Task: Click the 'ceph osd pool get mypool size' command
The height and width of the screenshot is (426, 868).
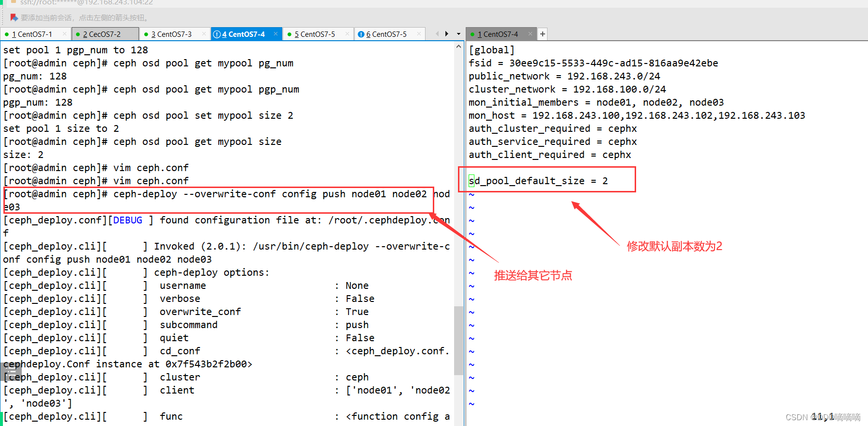Action: pyautogui.click(x=198, y=142)
